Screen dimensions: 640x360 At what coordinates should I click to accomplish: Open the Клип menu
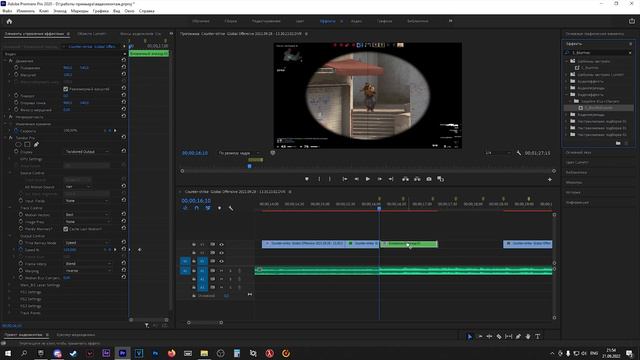tap(44, 11)
